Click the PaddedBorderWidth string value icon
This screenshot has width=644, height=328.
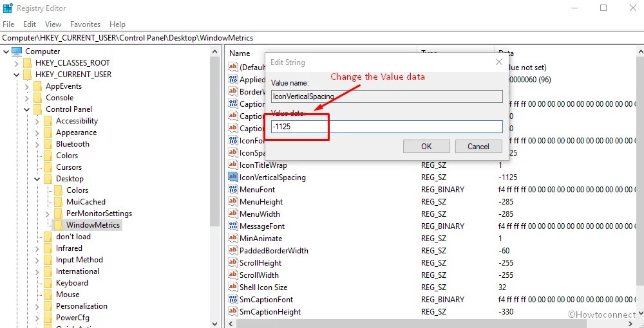coord(233,251)
